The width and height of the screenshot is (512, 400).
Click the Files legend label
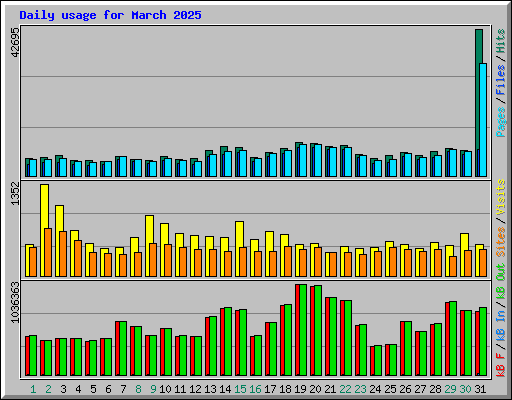pyautogui.click(x=500, y=80)
